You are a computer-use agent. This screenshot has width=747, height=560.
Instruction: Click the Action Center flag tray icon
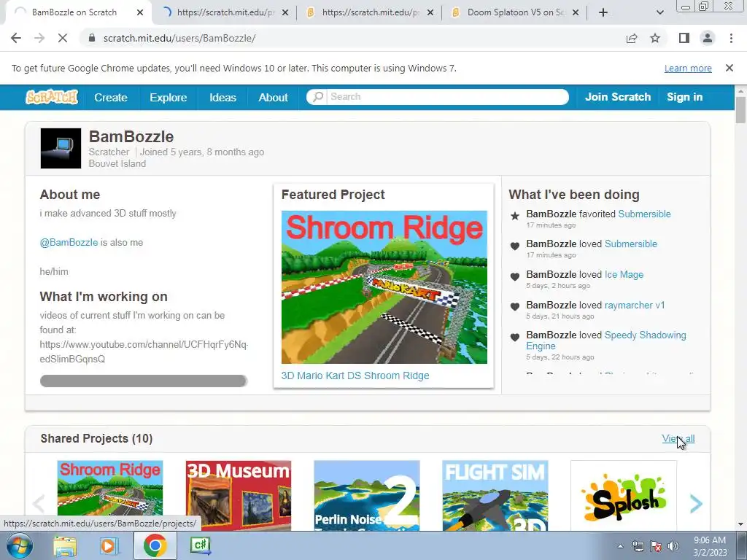pos(656,546)
